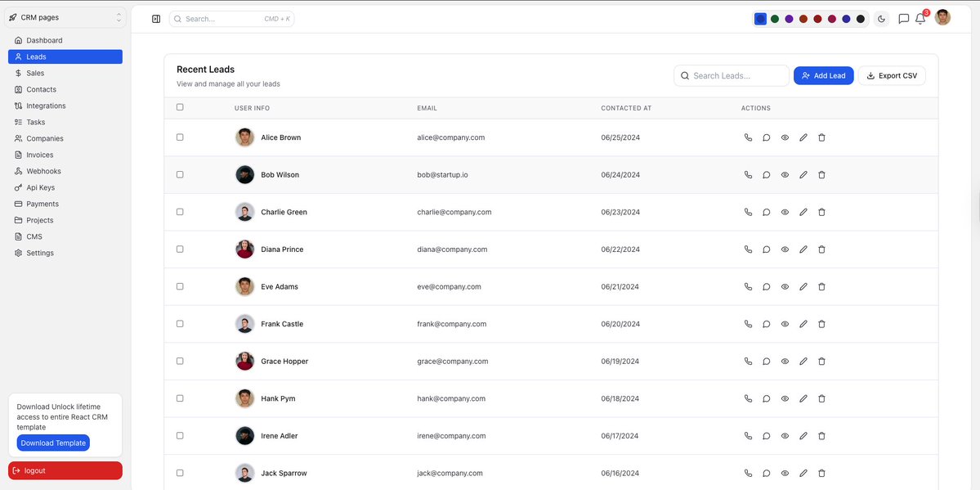Image resolution: width=980 pixels, height=490 pixels.
Task: Toggle dark mode with the moon icon
Action: [x=880, y=18]
